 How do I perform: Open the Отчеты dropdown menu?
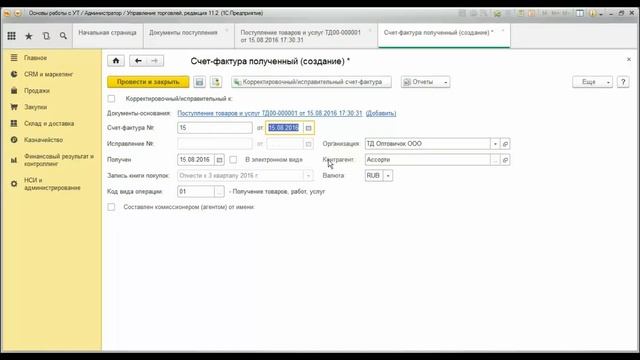coord(425,82)
